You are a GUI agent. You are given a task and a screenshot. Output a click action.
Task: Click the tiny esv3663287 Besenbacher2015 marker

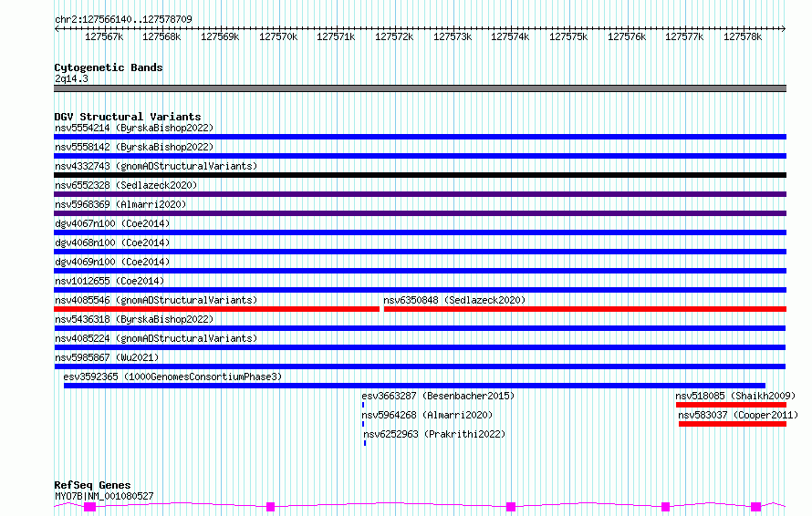coord(363,405)
